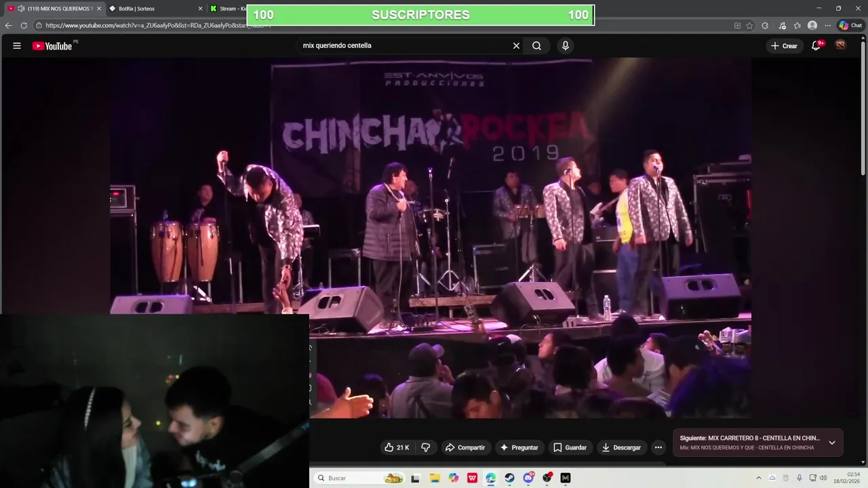Open Steam from the taskbar
The width and height of the screenshot is (868, 488).
tap(509, 478)
